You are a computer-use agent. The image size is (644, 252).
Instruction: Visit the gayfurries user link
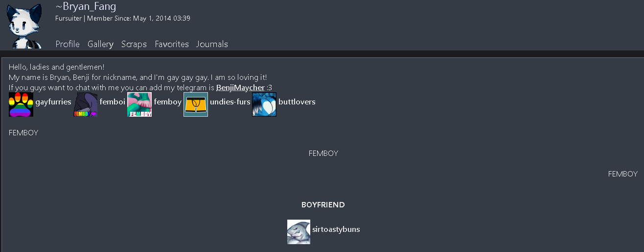click(x=53, y=102)
